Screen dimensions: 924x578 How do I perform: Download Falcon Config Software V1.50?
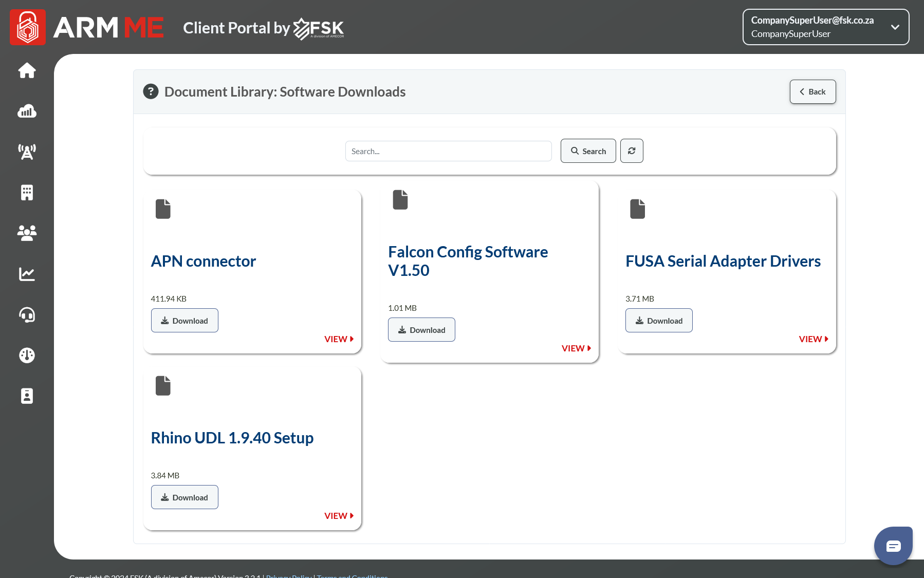pyautogui.click(x=421, y=330)
